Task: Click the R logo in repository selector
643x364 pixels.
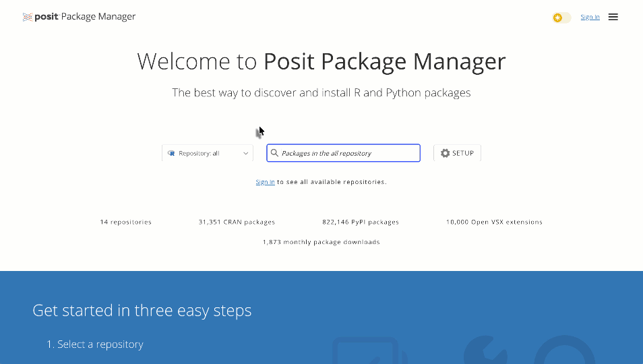Action: [x=172, y=153]
